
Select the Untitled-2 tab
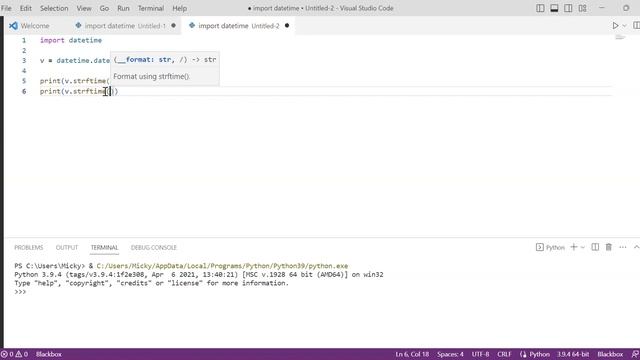coord(239,26)
